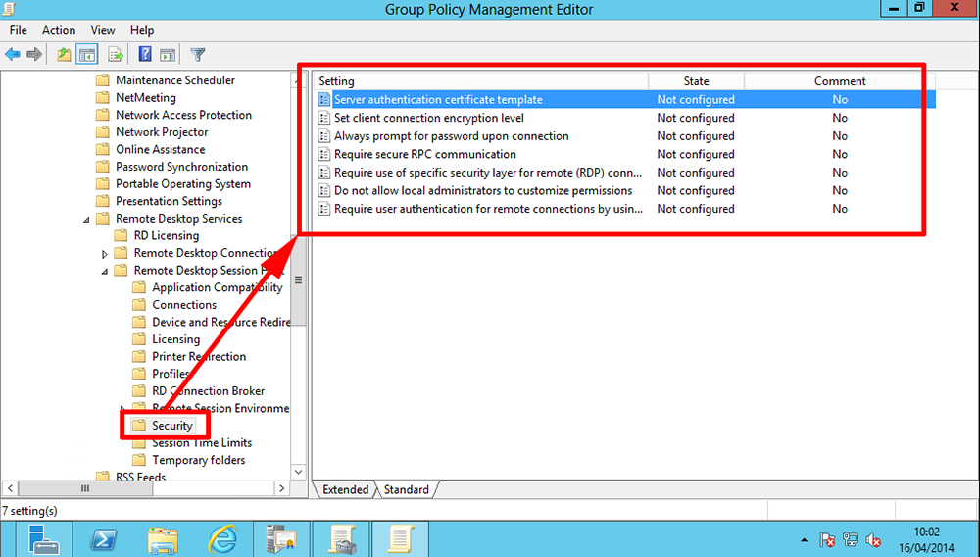The image size is (980, 557).
Task: Click the Export List toolbar icon
Action: point(116,55)
